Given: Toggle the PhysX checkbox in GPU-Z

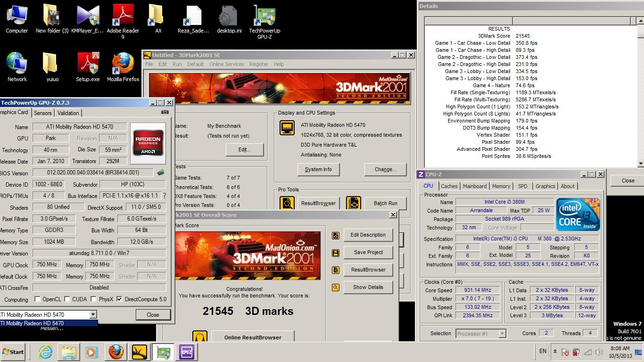Looking at the screenshot, I should pyautogui.click(x=93, y=299).
